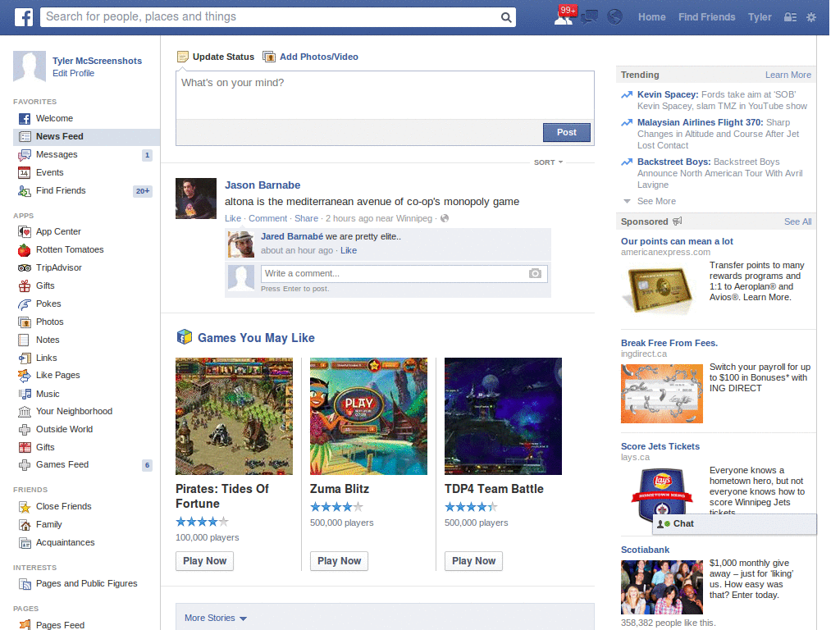Click the What's on your mind box
The height and width of the screenshot is (630, 840).
[385, 95]
